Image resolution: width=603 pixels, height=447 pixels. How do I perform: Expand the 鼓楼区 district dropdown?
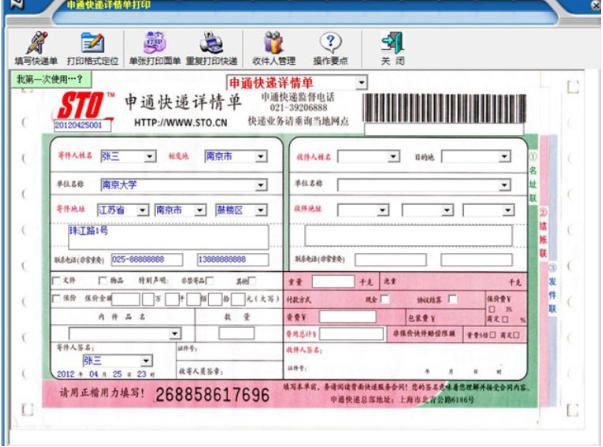point(261,210)
